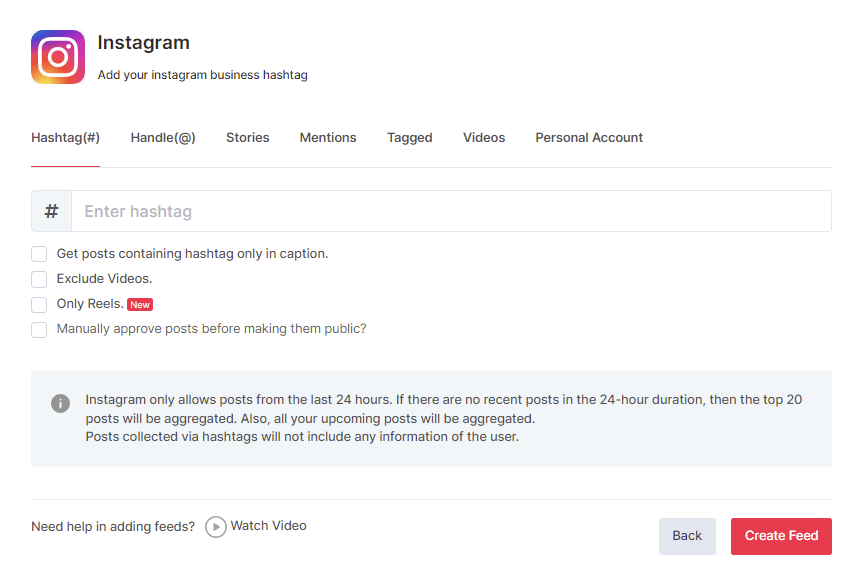
Task: Click the Watch Video play icon
Action: point(216,527)
